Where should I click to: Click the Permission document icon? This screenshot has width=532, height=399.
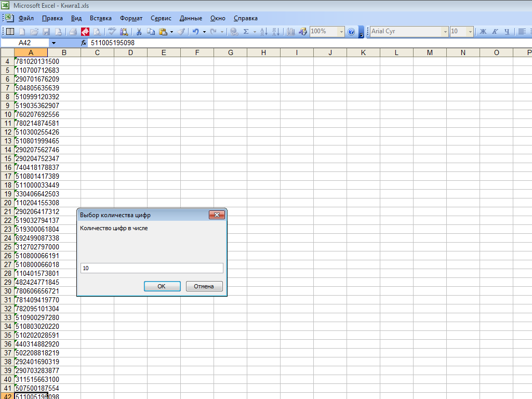pos(58,32)
